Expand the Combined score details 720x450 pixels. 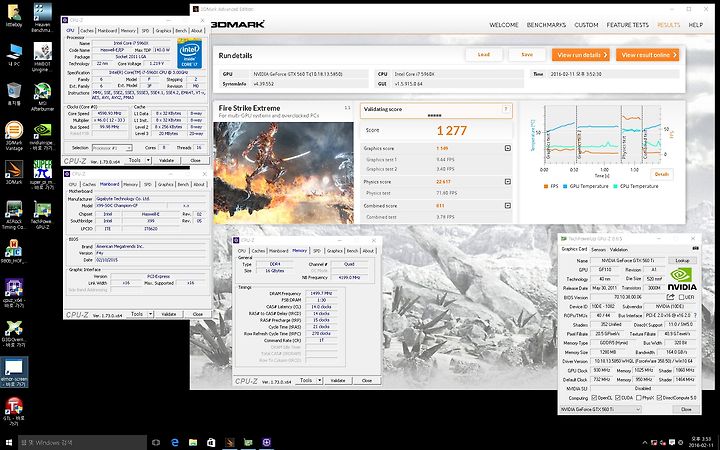pyautogui.click(x=507, y=206)
